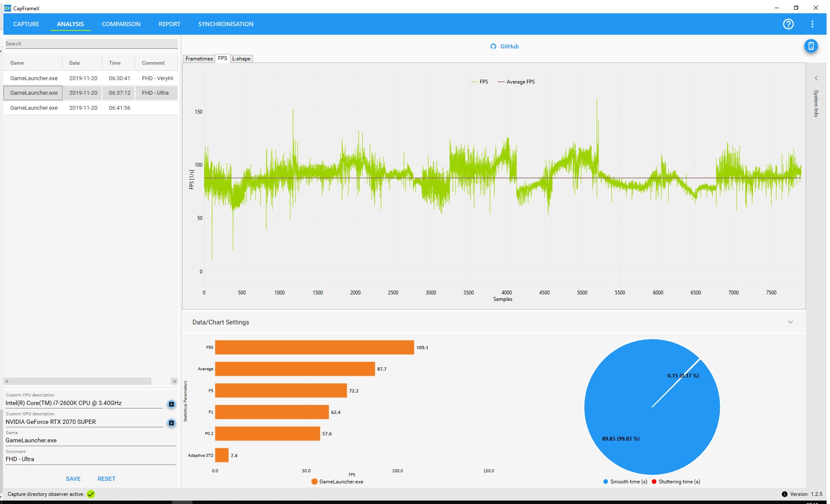Viewport: 830px width, 504px height.
Task: Expand the System Info side panel
Action: tap(816, 78)
